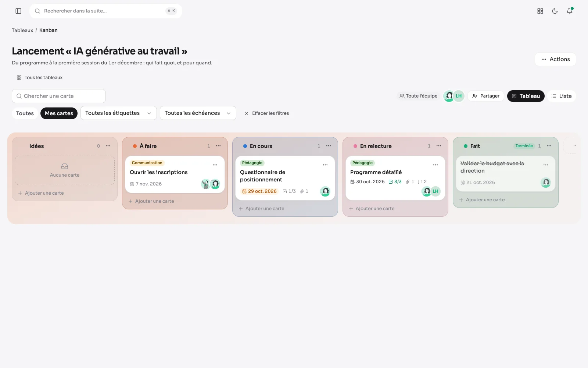
Task: Expand Toutes les échéances dropdown
Action: coord(198,113)
